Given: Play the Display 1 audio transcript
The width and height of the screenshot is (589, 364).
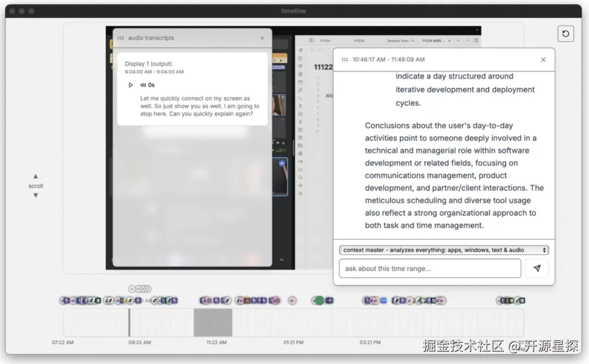Looking at the screenshot, I should pos(130,85).
